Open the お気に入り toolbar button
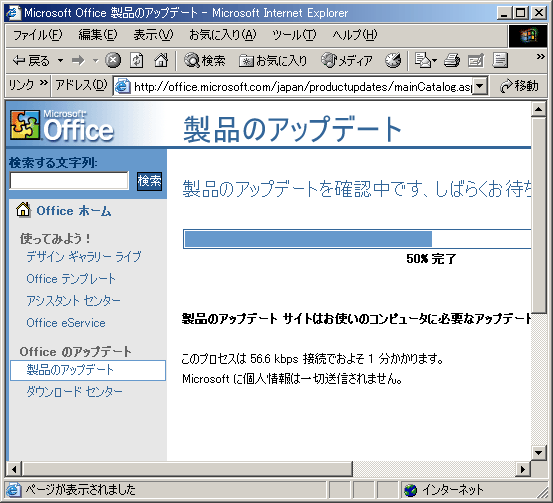Screen dimensions: 553x503 point(273,61)
